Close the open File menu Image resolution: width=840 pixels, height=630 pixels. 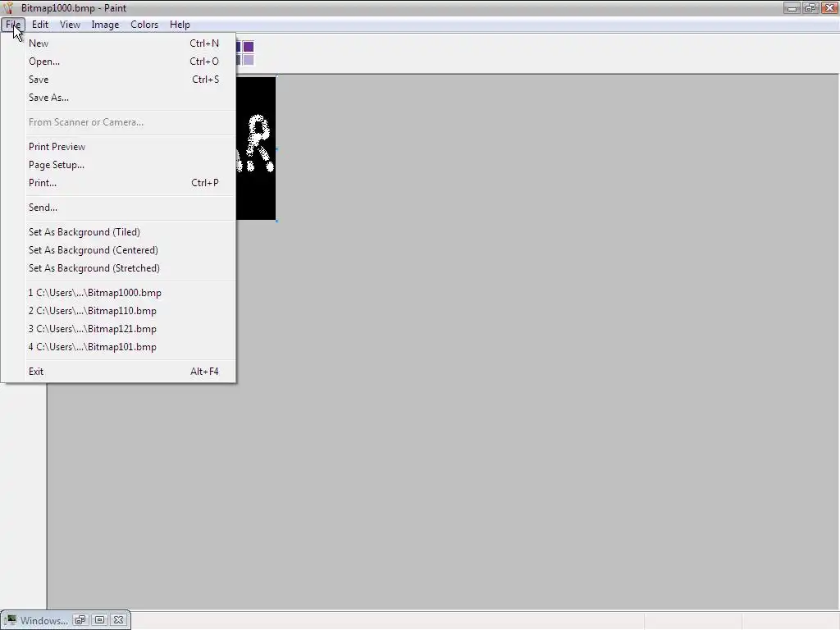pyautogui.click(x=13, y=25)
